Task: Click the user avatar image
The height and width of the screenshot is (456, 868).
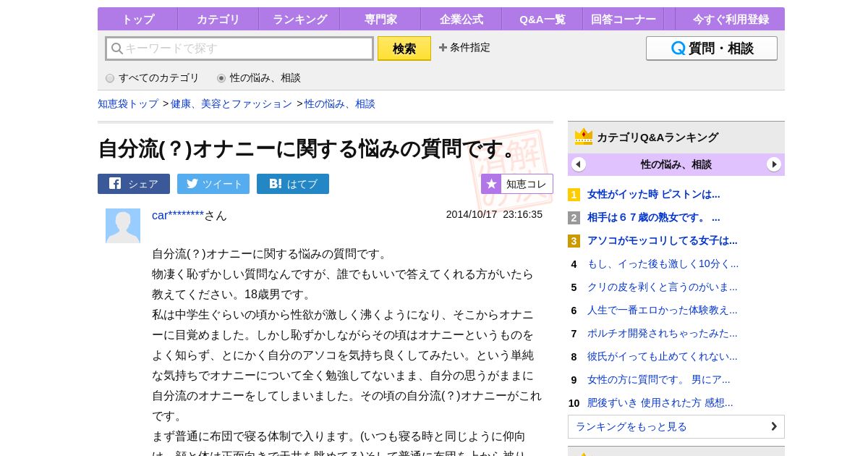Action: click(123, 226)
